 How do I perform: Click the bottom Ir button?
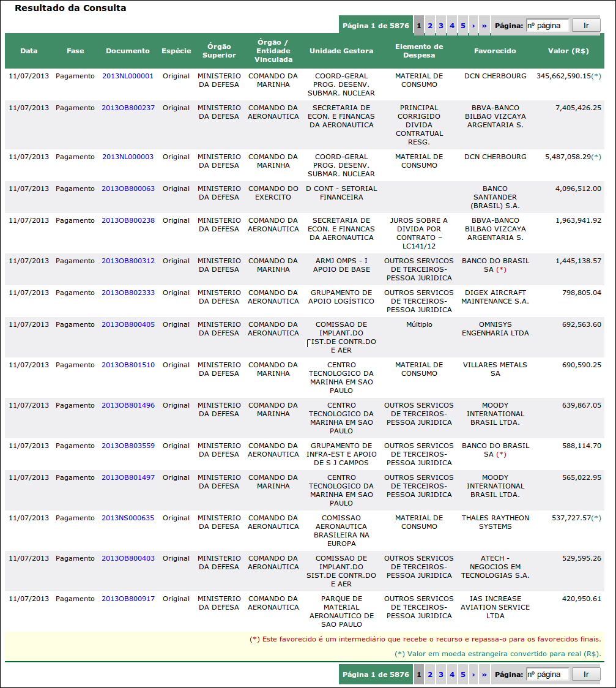[586, 675]
